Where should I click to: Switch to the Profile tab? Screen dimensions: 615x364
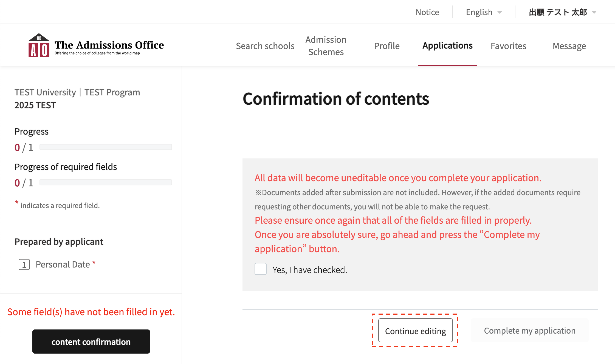(387, 46)
